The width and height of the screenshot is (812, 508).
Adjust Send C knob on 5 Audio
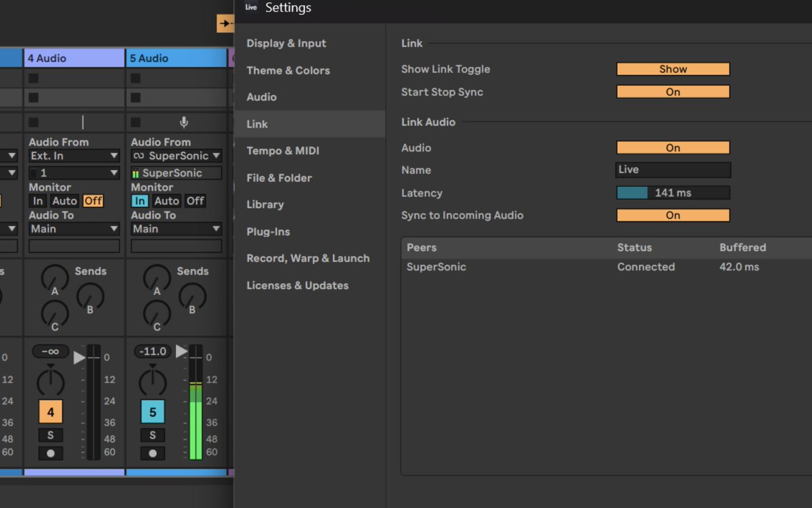coord(157,314)
